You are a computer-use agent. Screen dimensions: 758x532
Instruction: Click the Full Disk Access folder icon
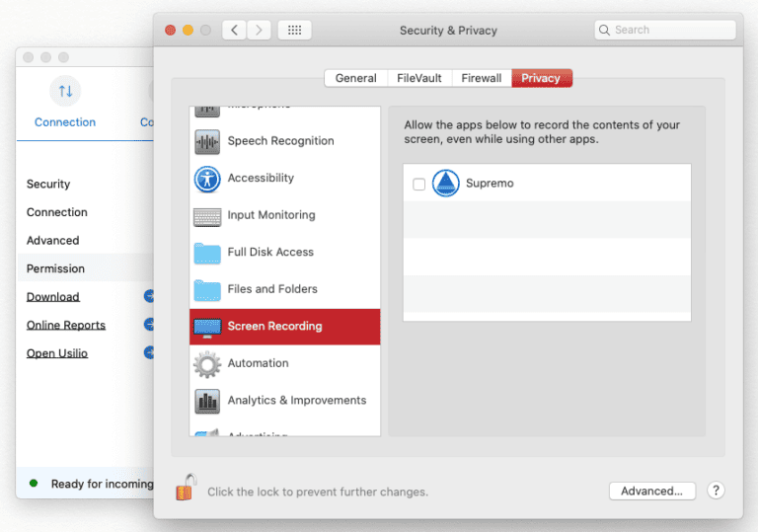coord(207,254)
